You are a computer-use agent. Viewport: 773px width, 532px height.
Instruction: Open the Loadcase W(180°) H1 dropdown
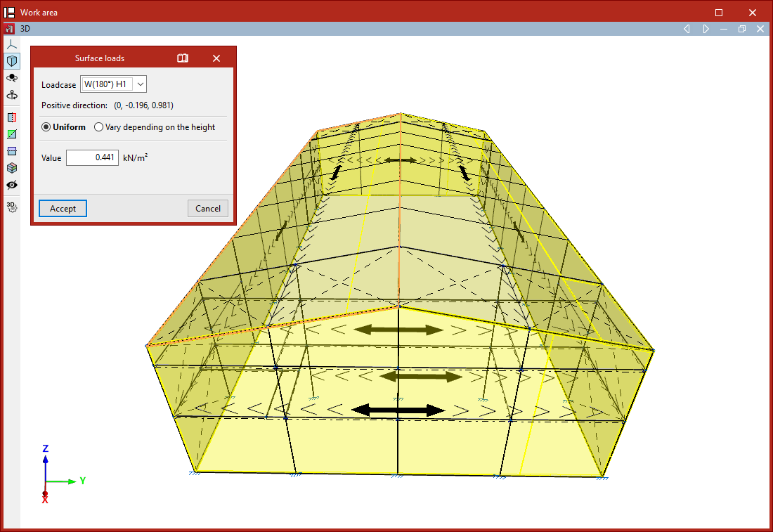(113, 84)
